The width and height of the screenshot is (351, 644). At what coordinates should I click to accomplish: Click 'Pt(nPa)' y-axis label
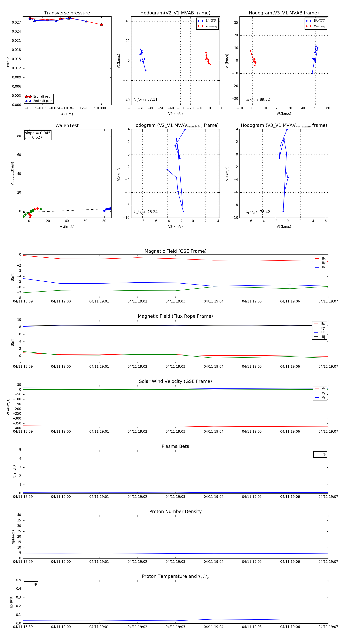pyautogui.click(x=8, y=61)
